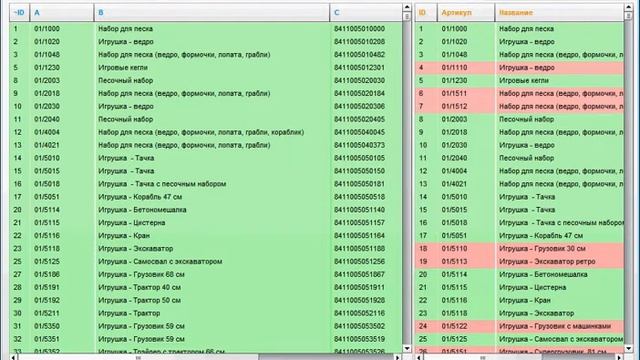640x360 pixels.
Task: Select right table cell 01/1230
Action: click(x=454, y=80)
